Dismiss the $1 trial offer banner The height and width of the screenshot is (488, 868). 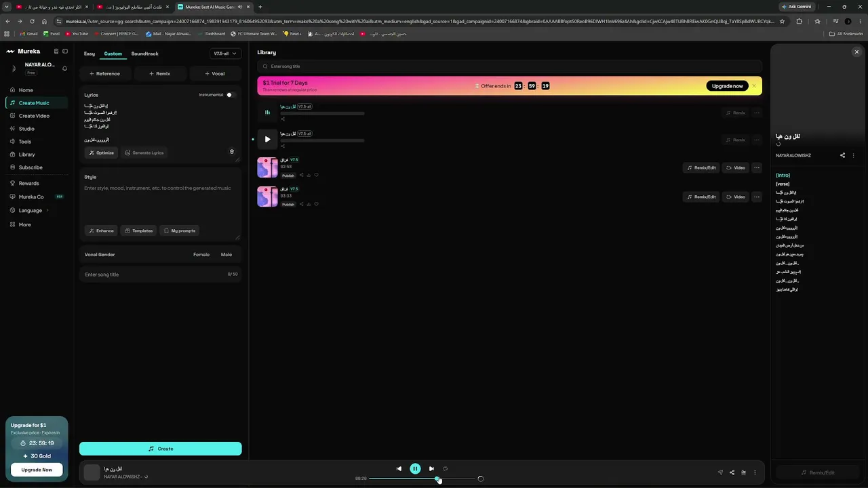click(x=754, y=86)
